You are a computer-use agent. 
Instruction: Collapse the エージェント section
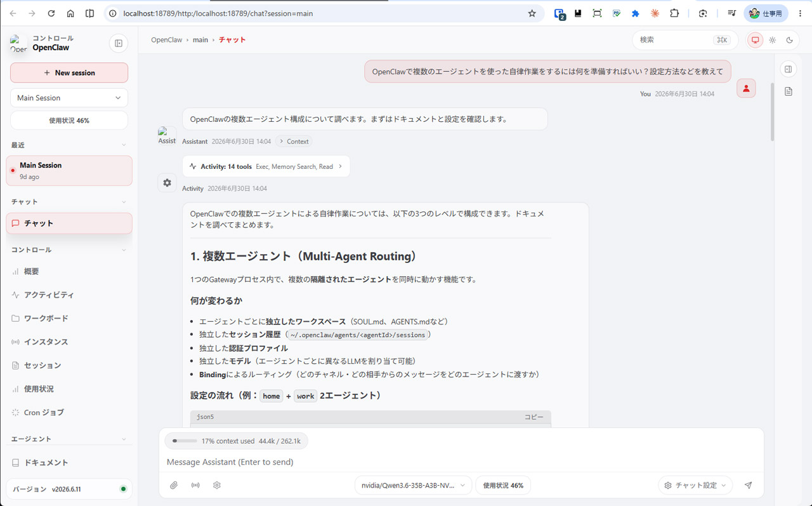[x=124, y=439]
